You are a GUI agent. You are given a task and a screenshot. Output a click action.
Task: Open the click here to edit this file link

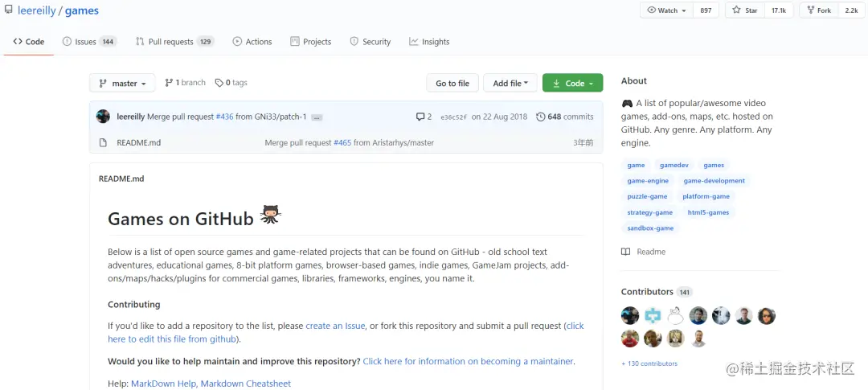pyautogui.click(x=346, y=332)
